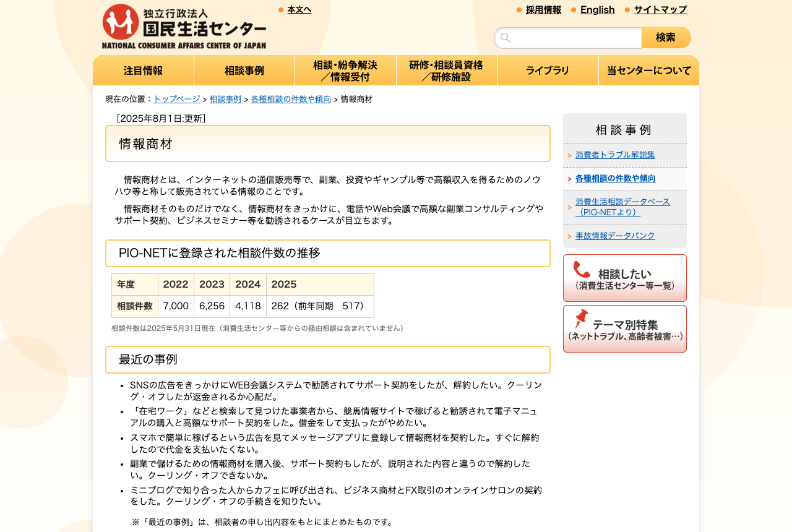Open the 相談・紛争解決／情報受付 tab

click(x=345, y=71)
